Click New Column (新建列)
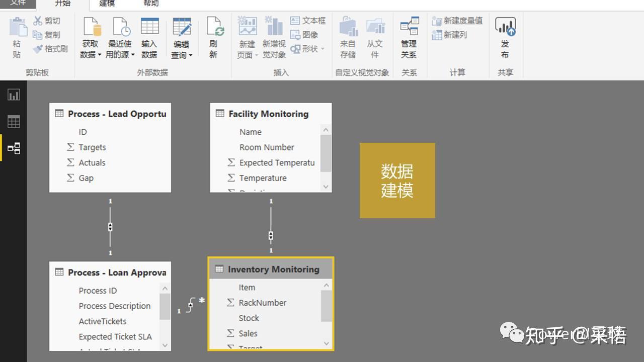 click(449, 35)
